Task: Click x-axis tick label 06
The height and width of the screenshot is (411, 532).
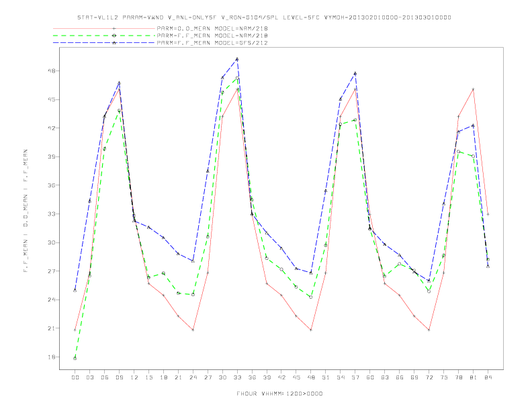Action: pyautogui.click(x=105, y=377)
